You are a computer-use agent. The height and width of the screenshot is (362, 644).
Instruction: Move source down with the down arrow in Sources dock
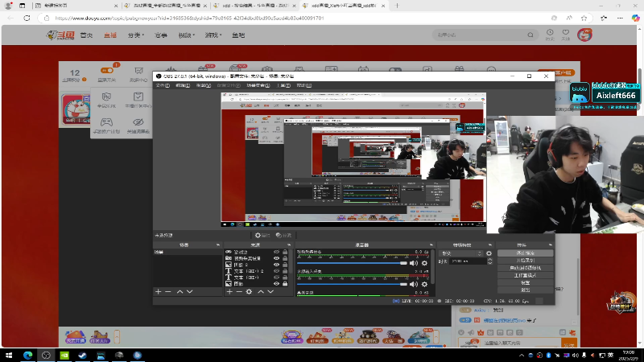coord(270,291)
